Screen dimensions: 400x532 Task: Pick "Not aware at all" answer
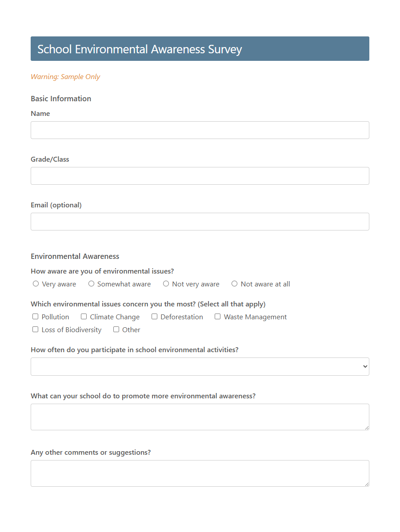(234, 283)
